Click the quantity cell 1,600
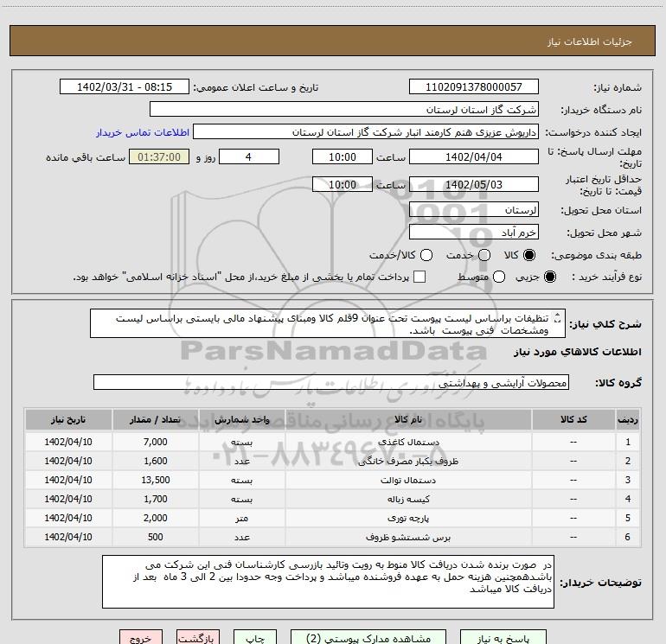This screenshot has height=644, width=666. [156, 461]
